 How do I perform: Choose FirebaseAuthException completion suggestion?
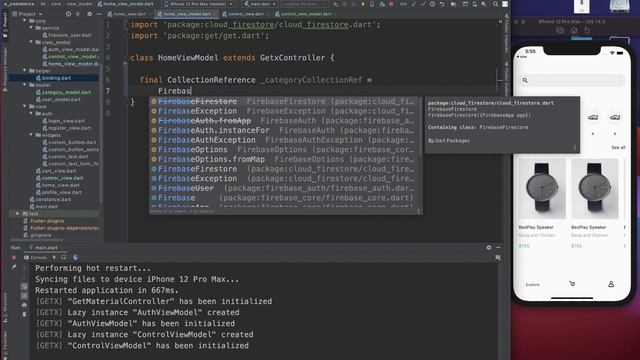(x=284, y=140)
